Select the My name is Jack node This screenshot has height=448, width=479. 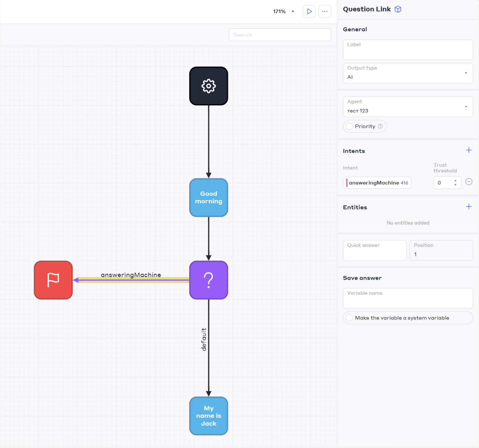click(x=209, y=416)
